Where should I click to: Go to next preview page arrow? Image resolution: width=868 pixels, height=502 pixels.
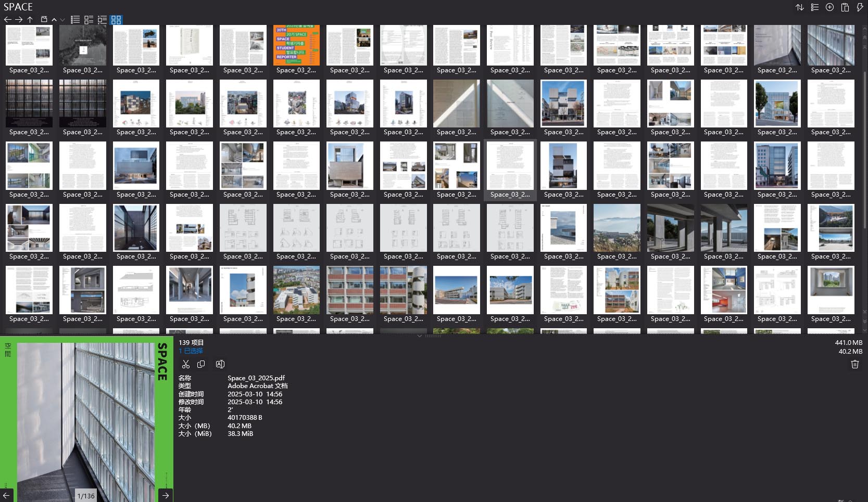166,495
